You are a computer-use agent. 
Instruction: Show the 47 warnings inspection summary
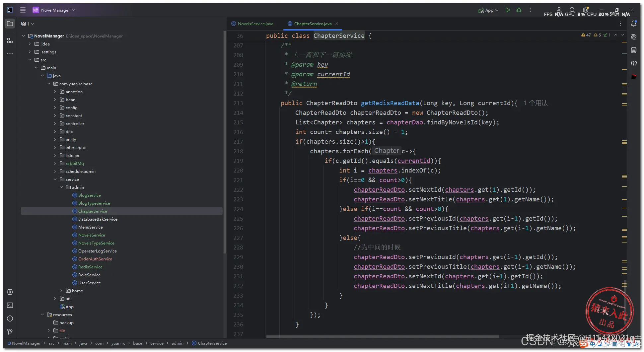click(x=586, y=35)
